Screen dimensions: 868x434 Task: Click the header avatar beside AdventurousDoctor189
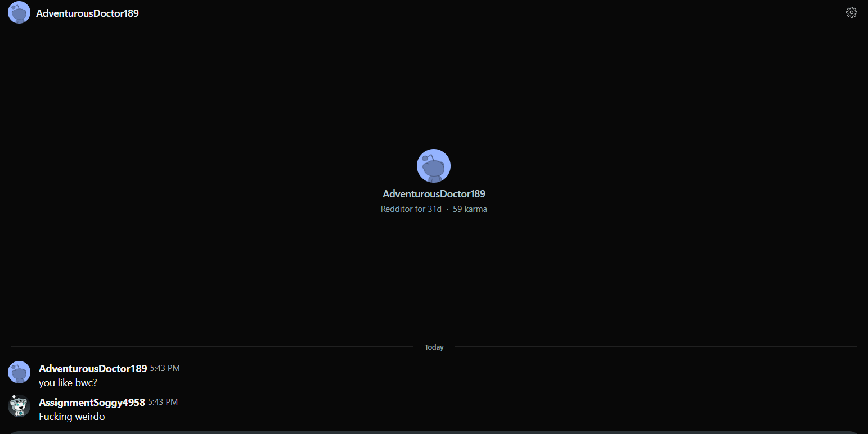pyautogui.click(x=19, y=13)
